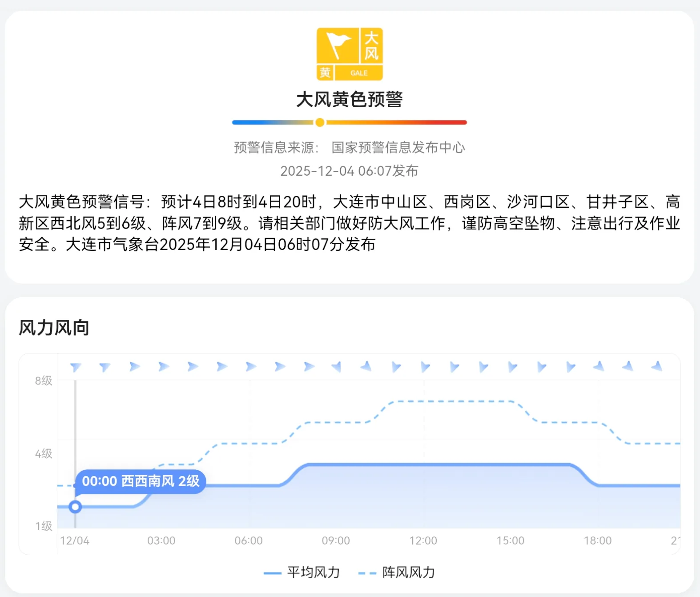Click the 风力风向 section heading
The image size is (700, 597).
(x=54, y=328)
